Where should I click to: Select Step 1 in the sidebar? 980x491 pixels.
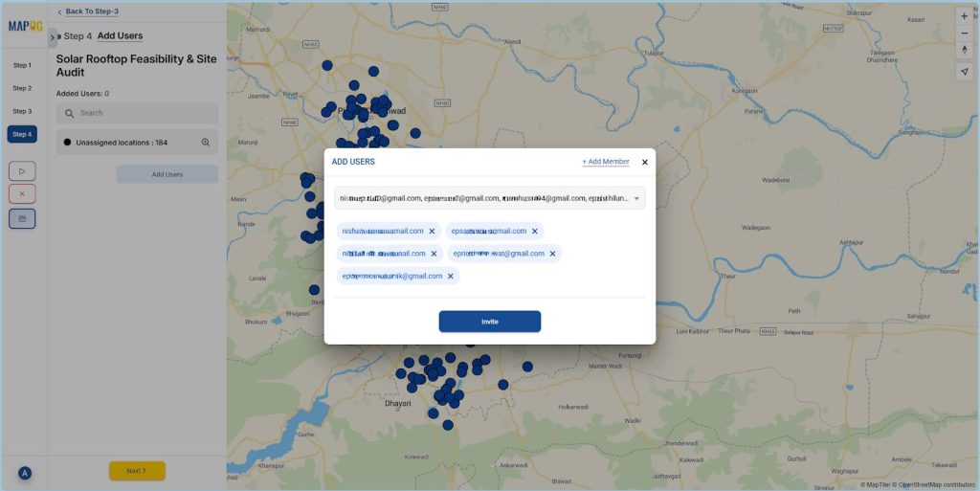coord(23,65)
